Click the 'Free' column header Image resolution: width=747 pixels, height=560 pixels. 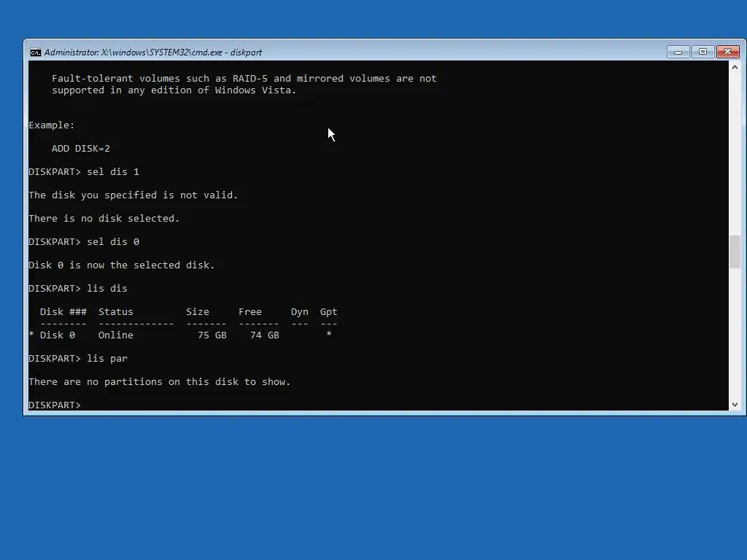tap(250, 312)
